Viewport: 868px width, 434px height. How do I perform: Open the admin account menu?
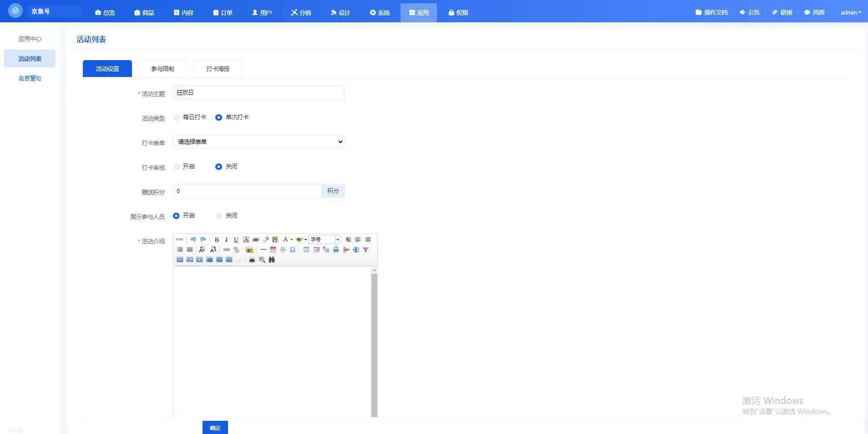point(850,12)
